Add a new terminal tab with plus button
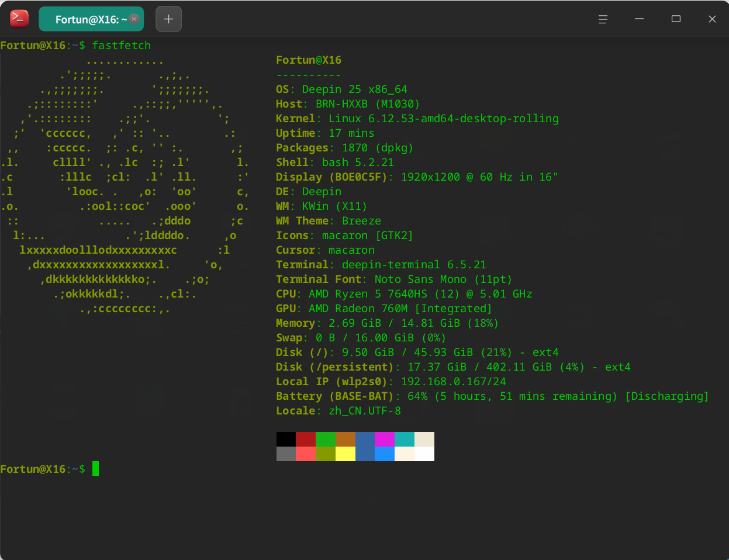729x560 pixels. tap(168, 19)
